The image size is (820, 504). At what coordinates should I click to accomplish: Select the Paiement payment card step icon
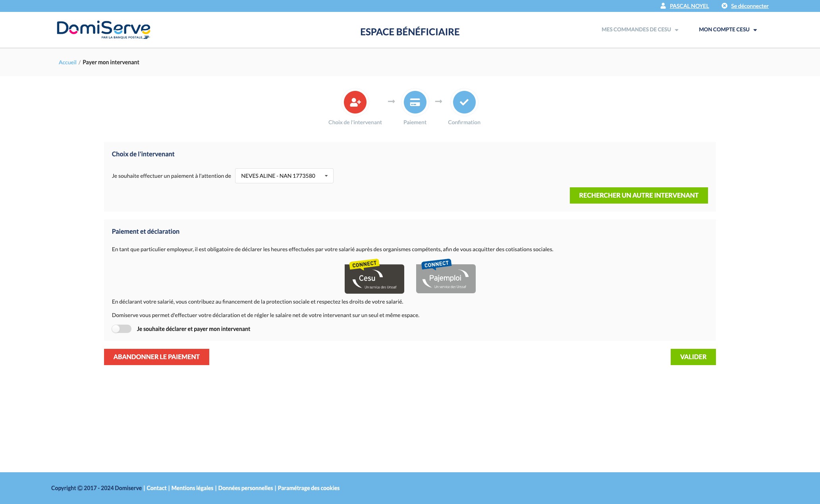[x=415, y=102]
